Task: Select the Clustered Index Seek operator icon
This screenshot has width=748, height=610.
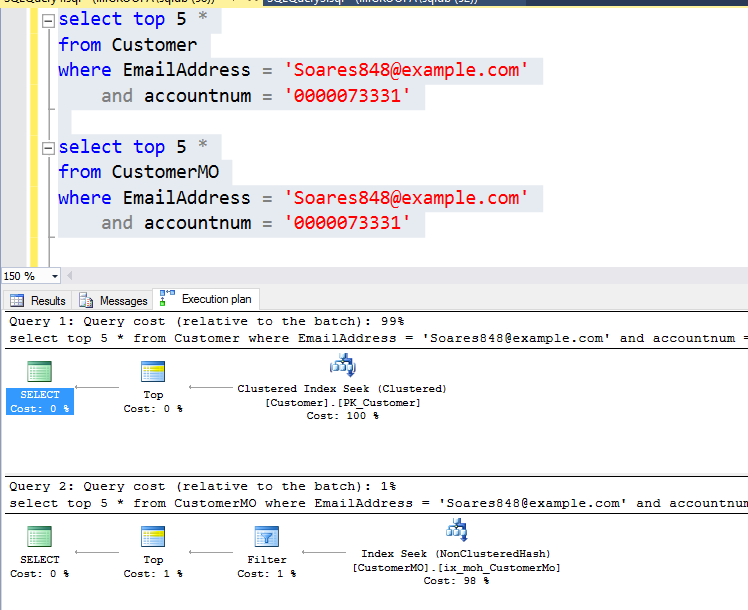Action: tap(342, 366)
